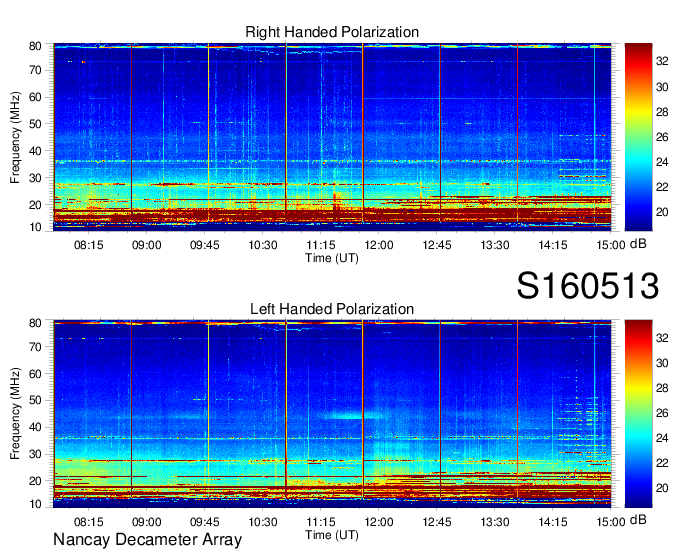
Task: Click the 24 dB label on the Right Handed color bar
Action: 662,162
